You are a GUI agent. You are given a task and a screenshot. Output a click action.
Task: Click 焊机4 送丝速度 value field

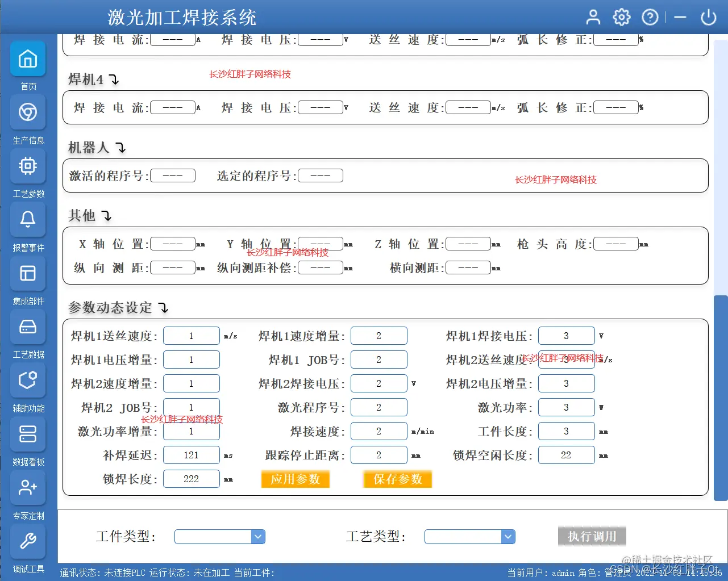coord(468,107)
